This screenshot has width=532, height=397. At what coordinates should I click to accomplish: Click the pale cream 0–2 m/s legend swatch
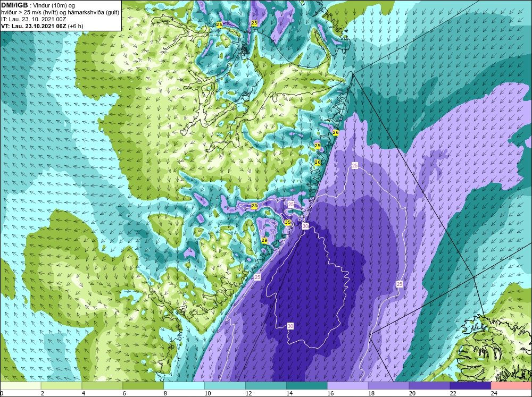pos(20,386)
